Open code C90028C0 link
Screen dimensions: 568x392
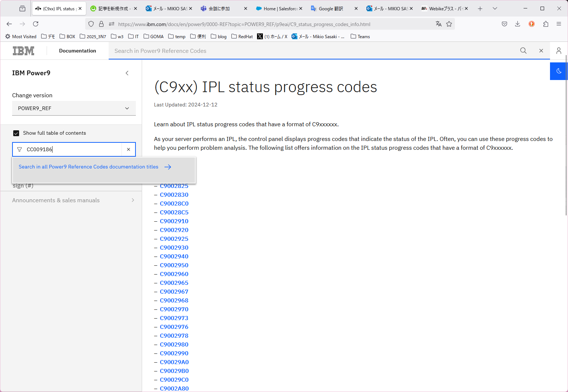(174, 204)
